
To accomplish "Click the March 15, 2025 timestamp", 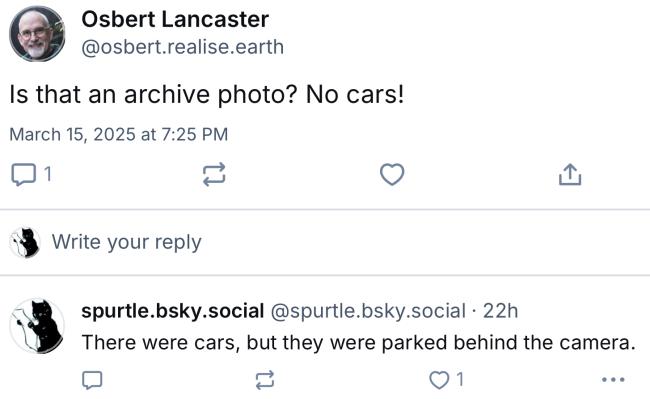I will click(x=119, y=134).
